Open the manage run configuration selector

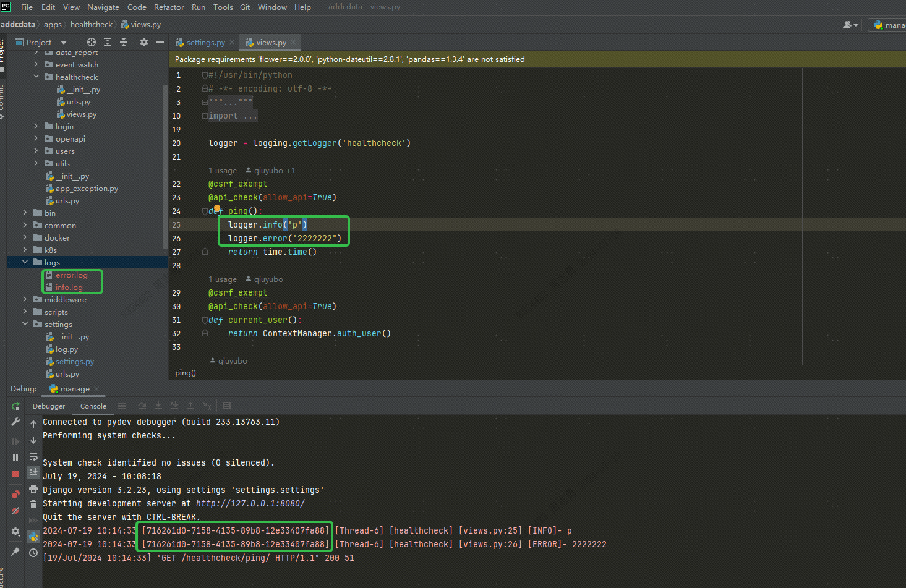(888, 25)
